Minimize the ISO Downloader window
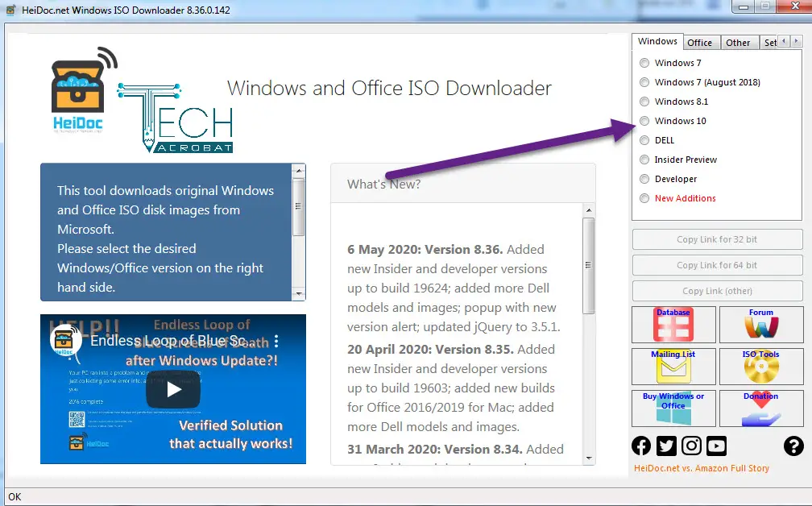Screen dimensions: 812x506 tap(744, 6)
